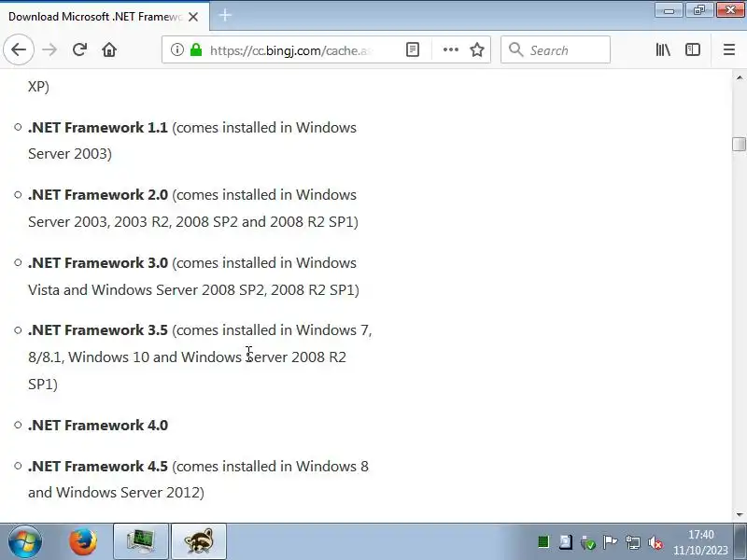Open the Windows Start menu
Viewport: 747px width, 560px height.
[25, 541]
